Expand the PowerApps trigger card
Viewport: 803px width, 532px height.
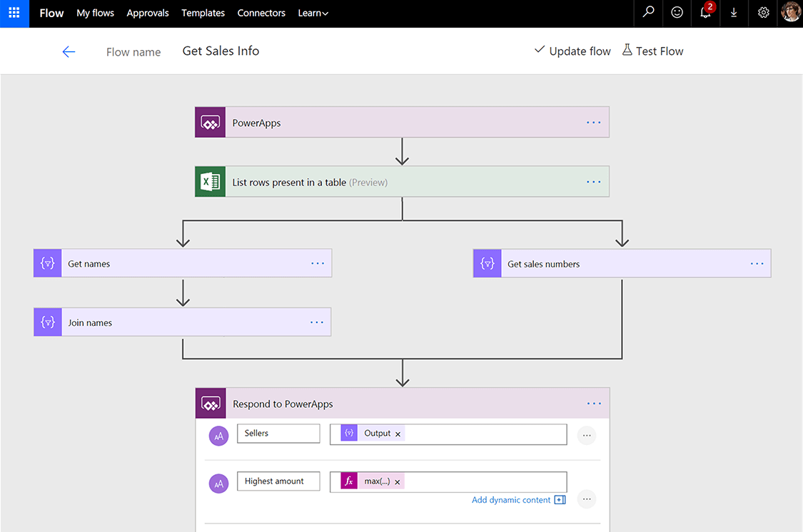[402, 122]
